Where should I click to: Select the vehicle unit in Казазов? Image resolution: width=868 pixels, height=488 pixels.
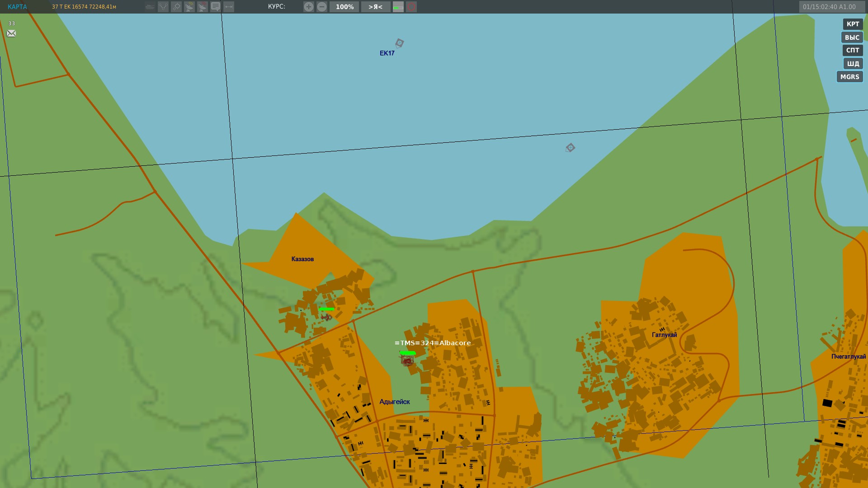click(x=326, y=317)
